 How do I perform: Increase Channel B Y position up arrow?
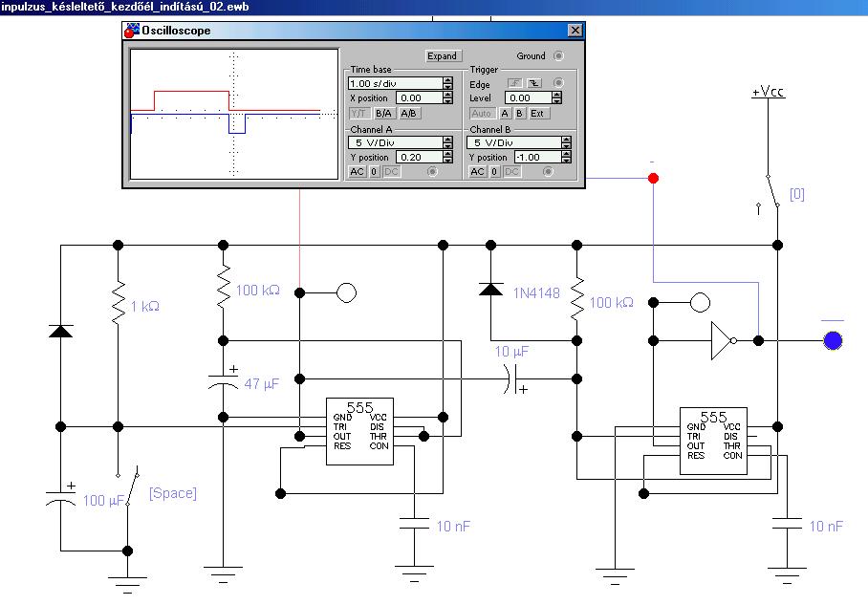[x=566, y=154]
